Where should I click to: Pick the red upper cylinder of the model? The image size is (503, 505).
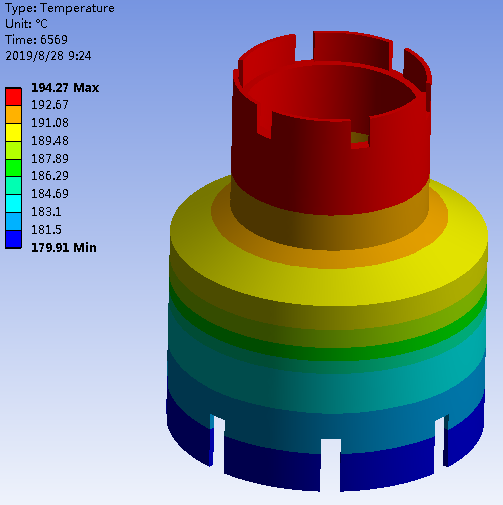tap(330, 167)
